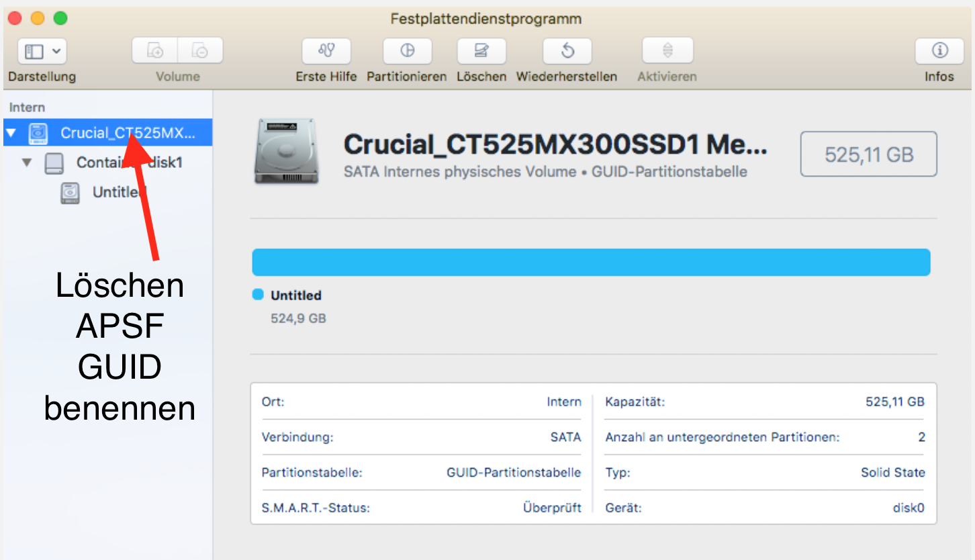Open the Infos panel button
975x560 pixels.
[x=939, y=51]
